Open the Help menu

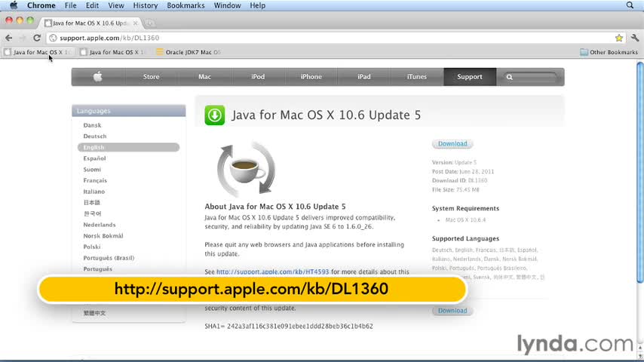257,5
